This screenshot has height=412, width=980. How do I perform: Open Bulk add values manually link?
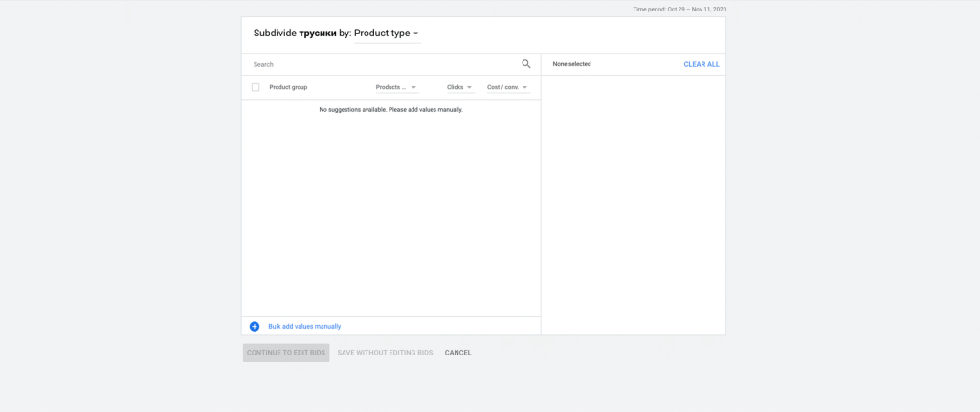coord(304,327)
